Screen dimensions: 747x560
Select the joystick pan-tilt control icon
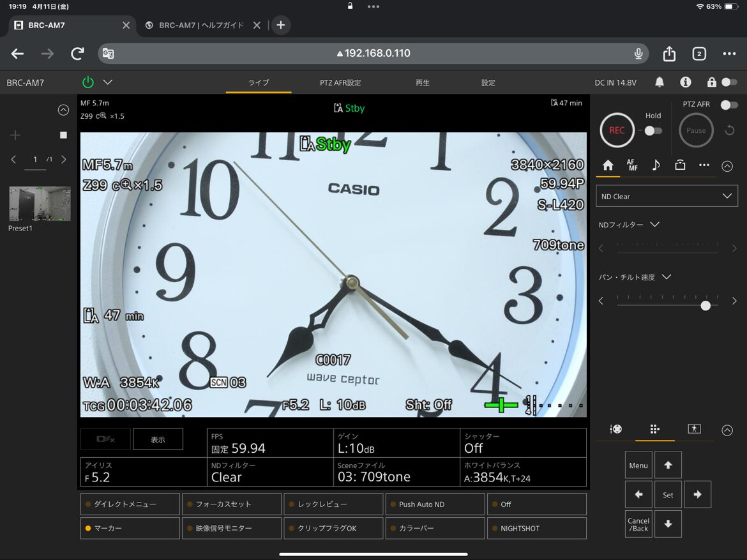615,429
